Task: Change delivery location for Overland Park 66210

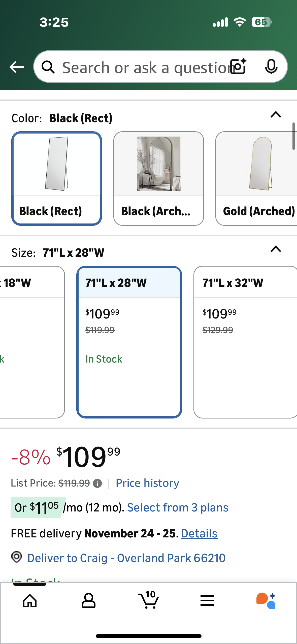Action: click(126, 558)
